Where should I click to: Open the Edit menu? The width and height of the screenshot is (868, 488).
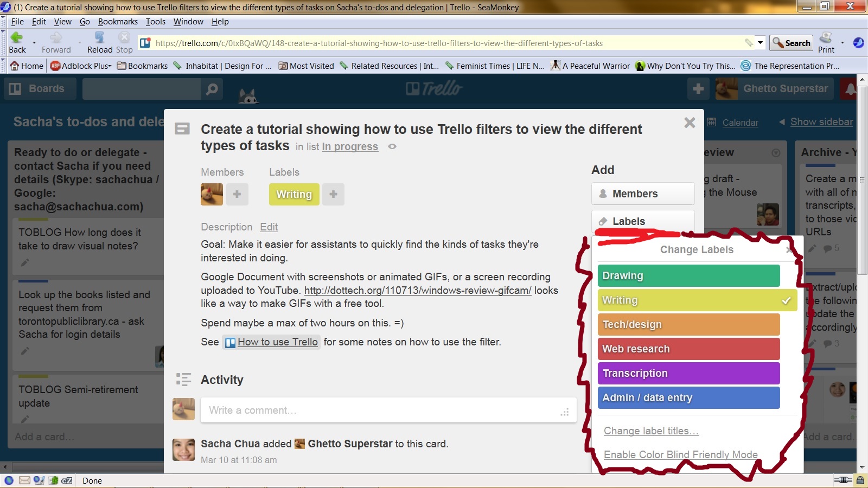coord(39,22)
